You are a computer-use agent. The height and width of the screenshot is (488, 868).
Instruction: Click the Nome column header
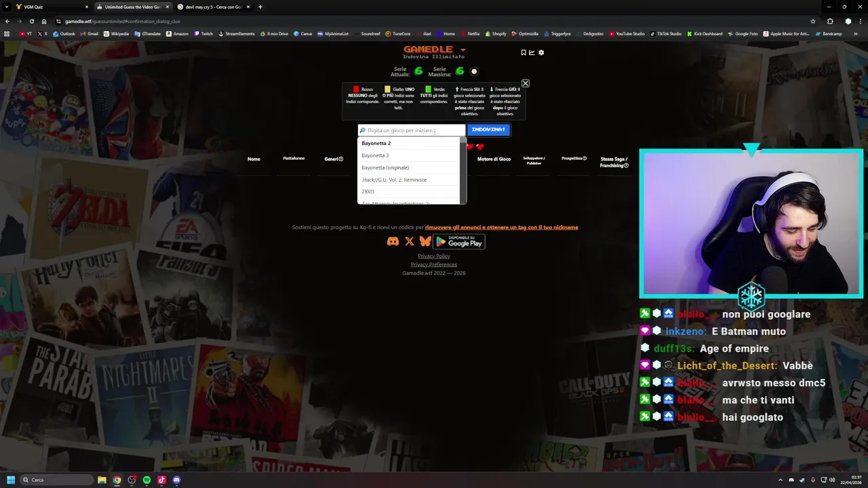(254, 159)
